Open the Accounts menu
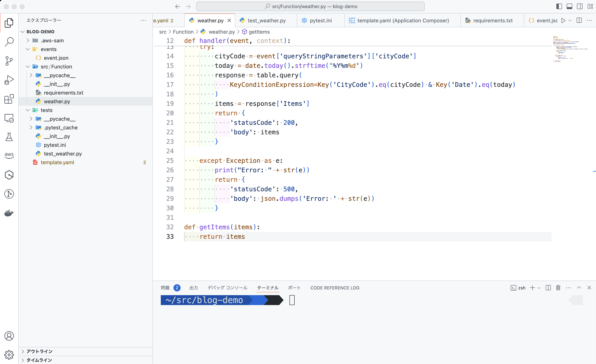The width and height of the screenshot is (596, 364). tap(9, 336)
